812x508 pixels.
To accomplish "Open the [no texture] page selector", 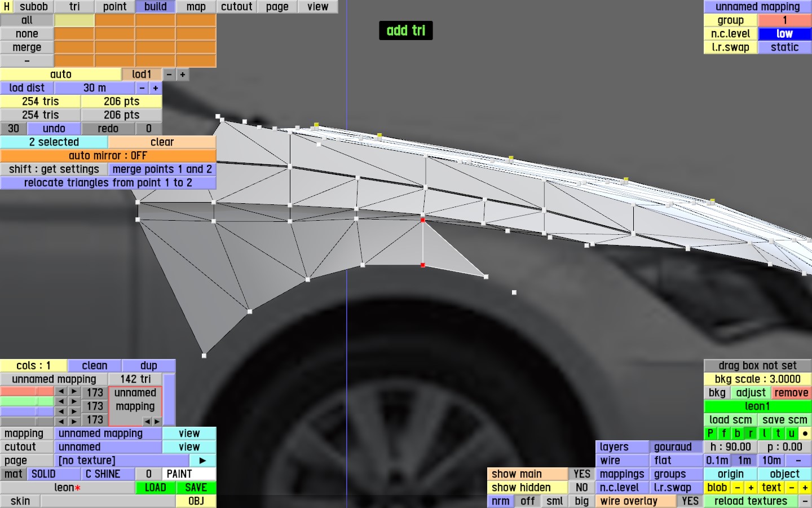I will click(122, 461).
